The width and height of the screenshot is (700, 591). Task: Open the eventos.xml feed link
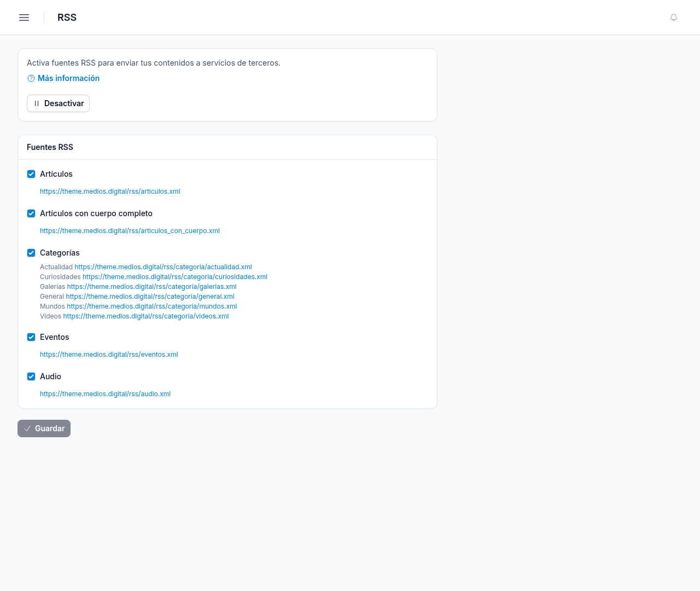[109, 355]
